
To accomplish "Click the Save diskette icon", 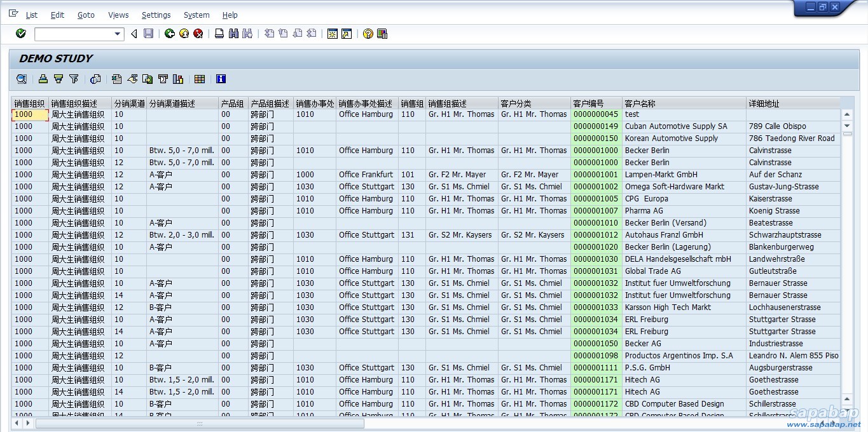I will pos(148,34).
